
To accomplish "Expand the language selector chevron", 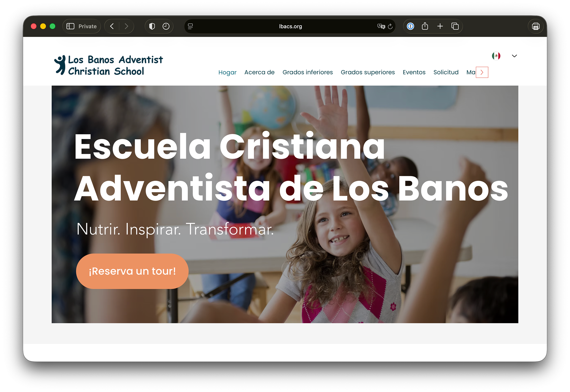I will [514, 56].
